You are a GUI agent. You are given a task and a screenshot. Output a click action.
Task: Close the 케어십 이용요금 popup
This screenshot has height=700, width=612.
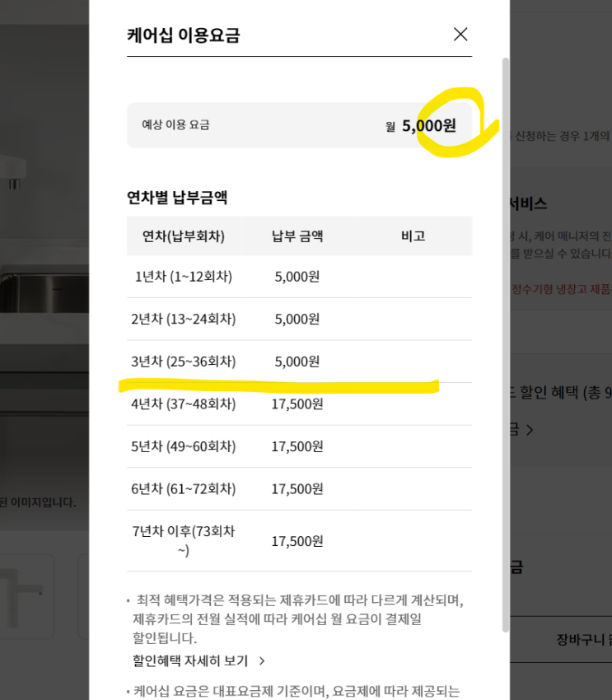460,35
